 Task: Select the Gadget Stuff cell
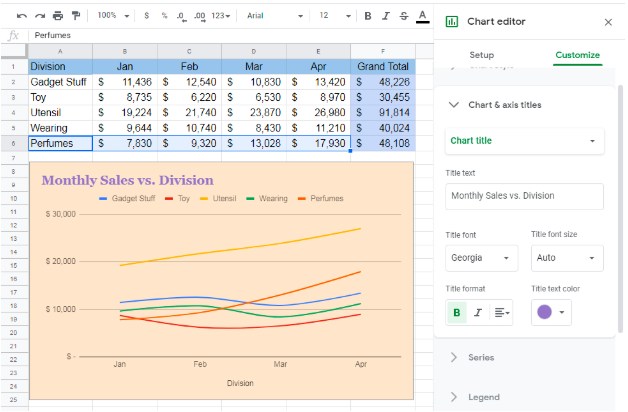tap(60, 82)
